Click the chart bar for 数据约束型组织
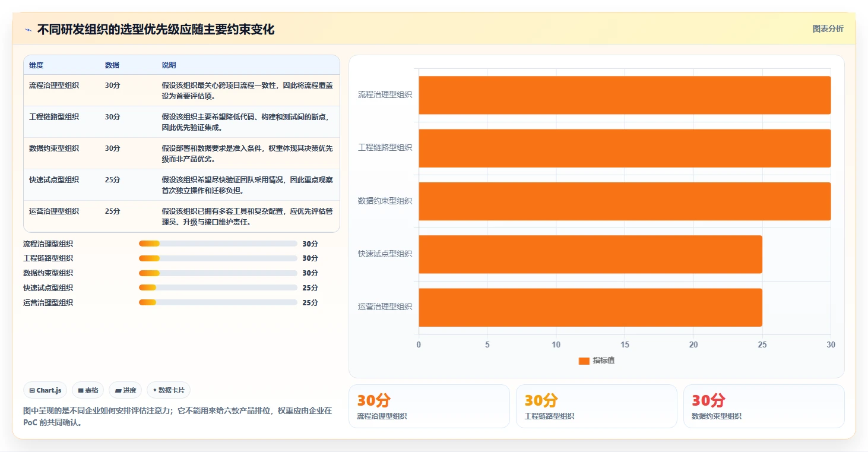The width and height of the screenshot is (868, 452). click(x=625, y=201)
